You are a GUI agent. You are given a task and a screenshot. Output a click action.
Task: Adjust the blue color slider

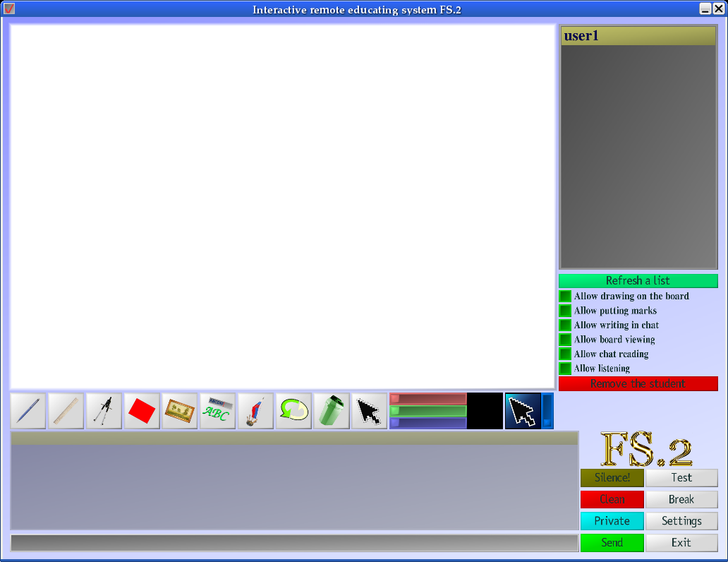point(428,422)
